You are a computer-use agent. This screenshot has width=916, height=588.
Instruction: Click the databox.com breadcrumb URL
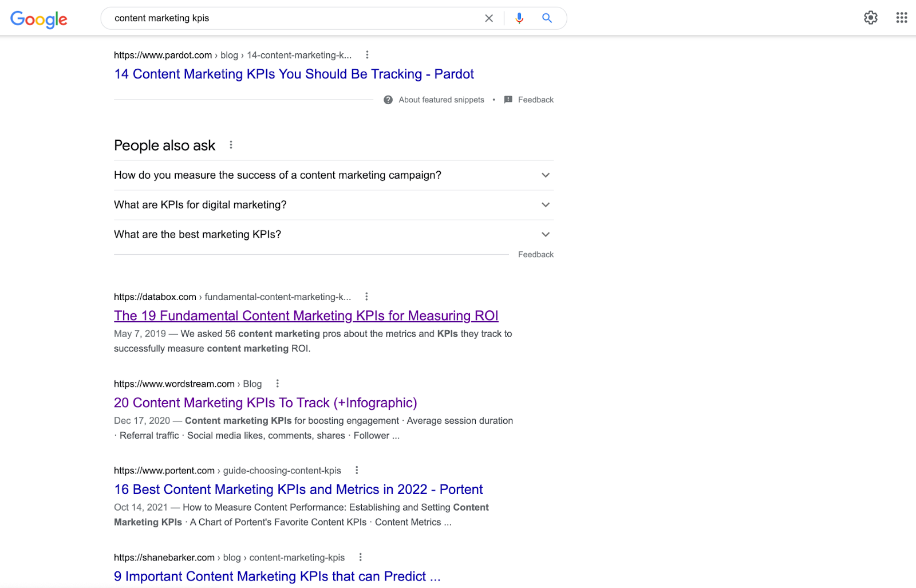click(232, 297)
